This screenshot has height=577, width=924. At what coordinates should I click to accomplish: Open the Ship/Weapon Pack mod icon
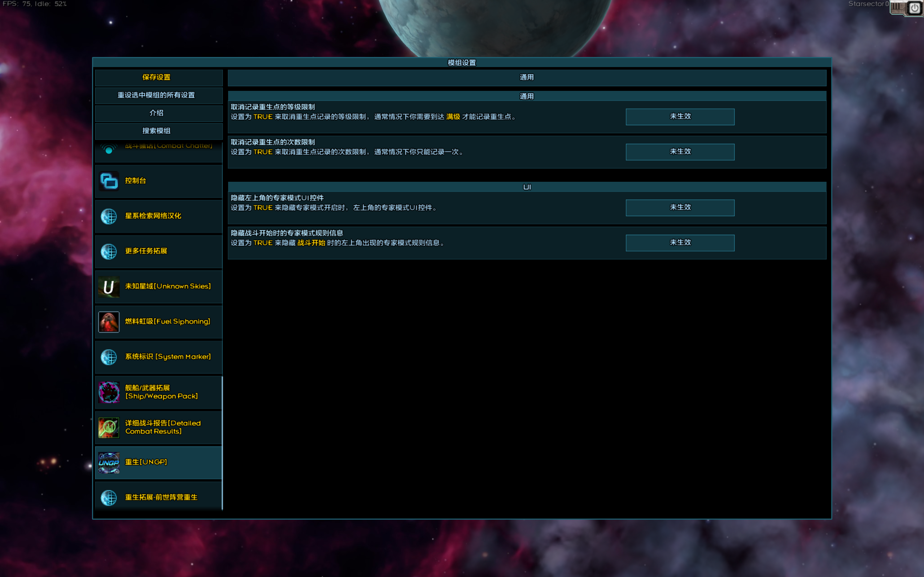109,392
